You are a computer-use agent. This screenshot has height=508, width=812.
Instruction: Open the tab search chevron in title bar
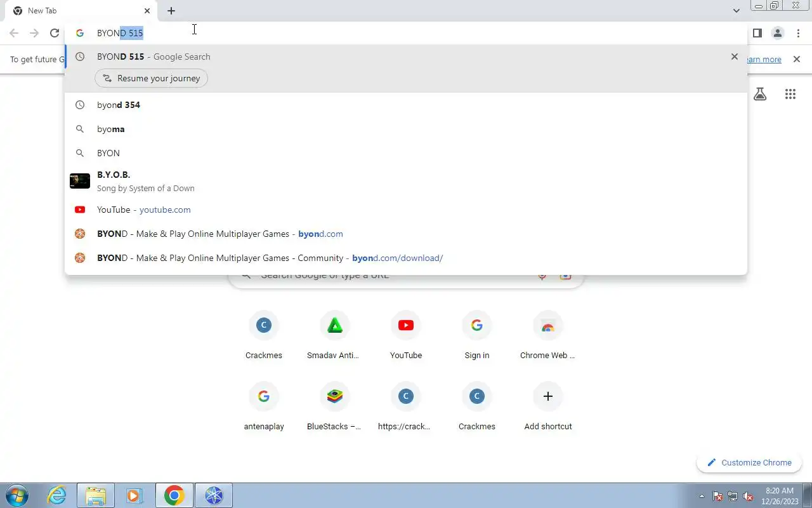(736, 11)
